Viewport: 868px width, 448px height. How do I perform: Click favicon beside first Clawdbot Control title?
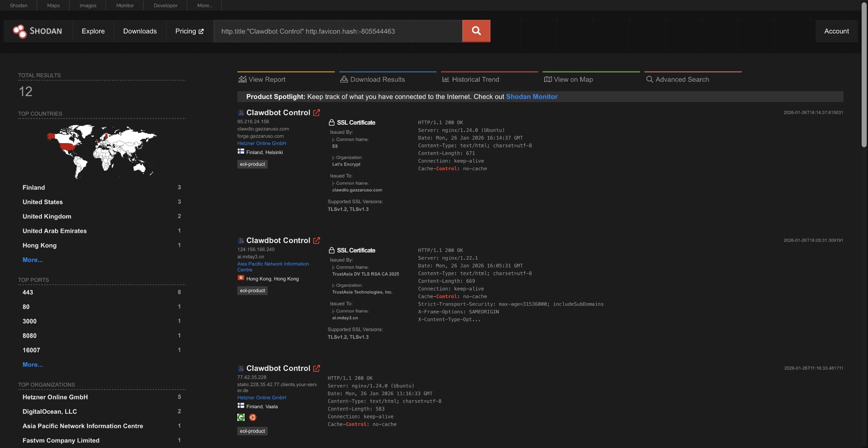pos(241,113)
